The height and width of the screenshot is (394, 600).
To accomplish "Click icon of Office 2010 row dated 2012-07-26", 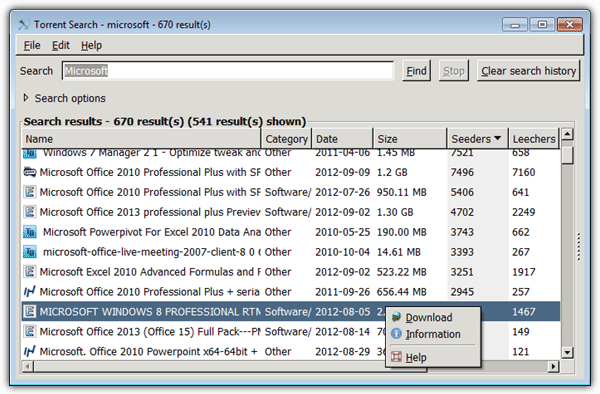I will pos(30,192).
